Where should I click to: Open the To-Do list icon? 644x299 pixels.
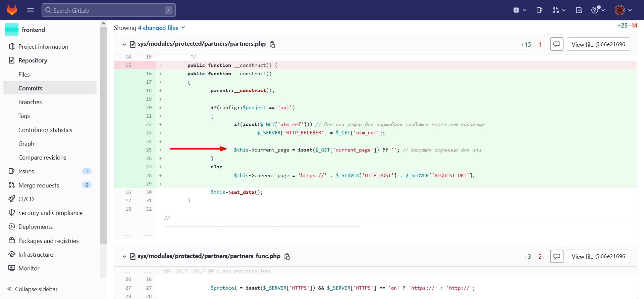coord(579,10)
